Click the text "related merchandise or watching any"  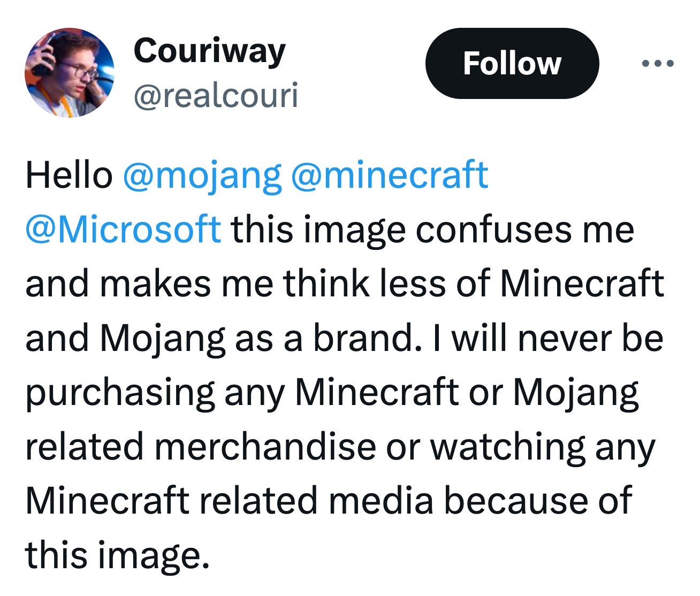(x=340, y=446)
